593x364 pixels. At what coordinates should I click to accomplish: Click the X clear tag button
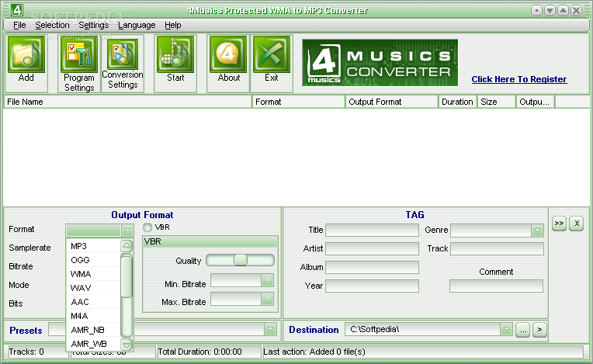tap(577, 224)
